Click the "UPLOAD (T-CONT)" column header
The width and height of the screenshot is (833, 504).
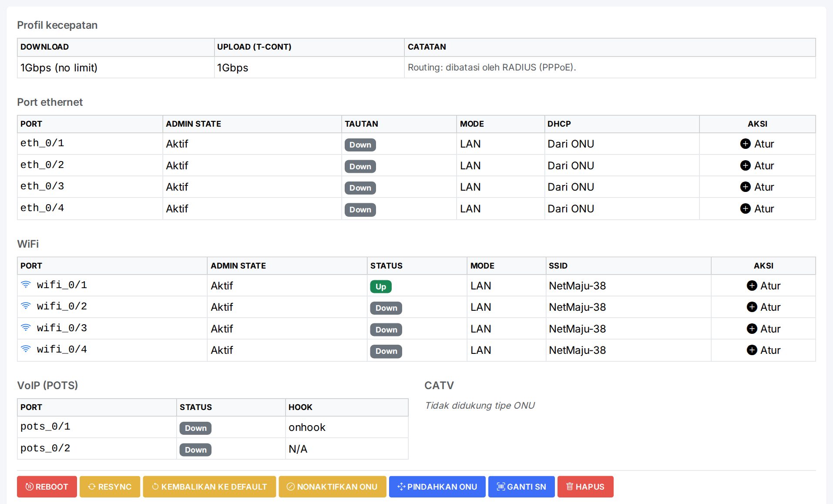pos(254,47)
